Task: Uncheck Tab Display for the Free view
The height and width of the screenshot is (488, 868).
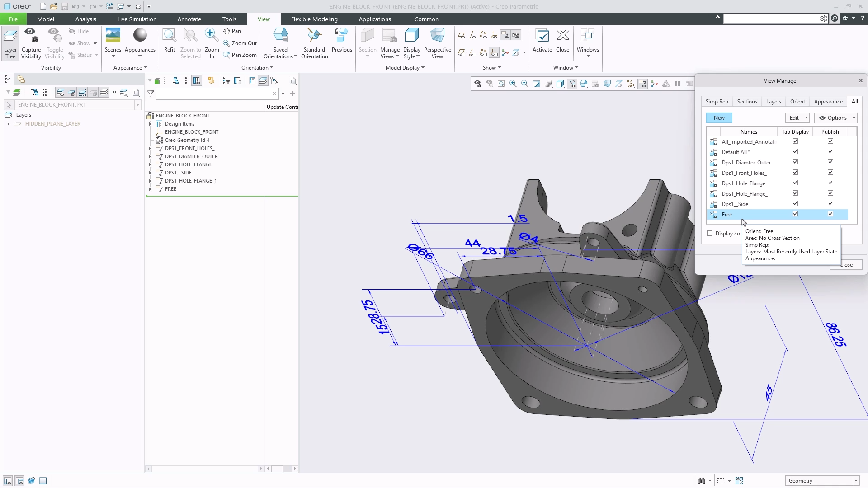Action: click(795, 213)
